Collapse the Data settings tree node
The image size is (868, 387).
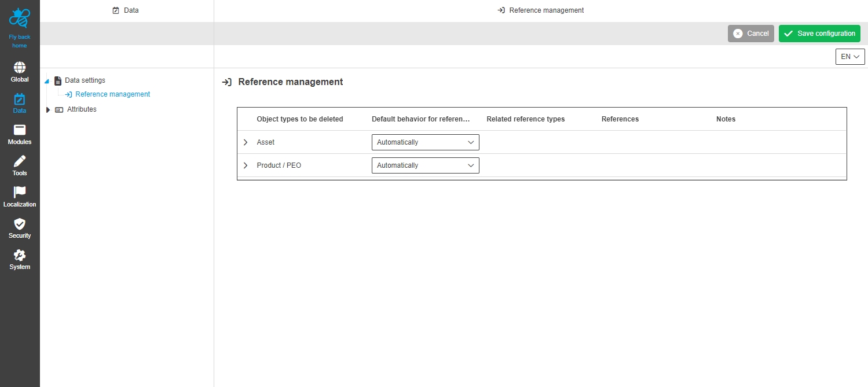(x=47, y=81)
